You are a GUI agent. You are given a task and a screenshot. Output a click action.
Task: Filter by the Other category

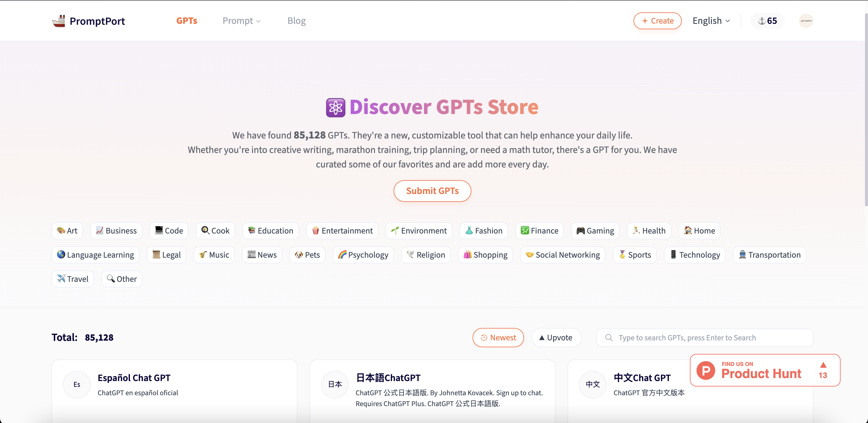click(x=122, y=279)
